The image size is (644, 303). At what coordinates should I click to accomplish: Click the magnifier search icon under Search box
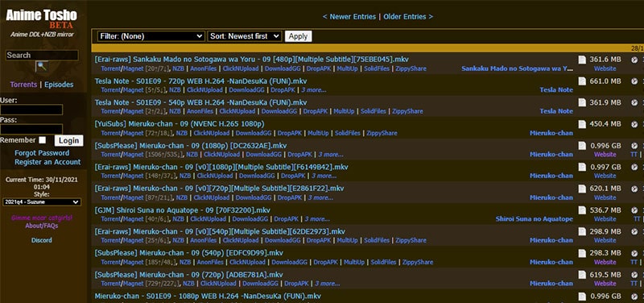(x=42, y=66)
